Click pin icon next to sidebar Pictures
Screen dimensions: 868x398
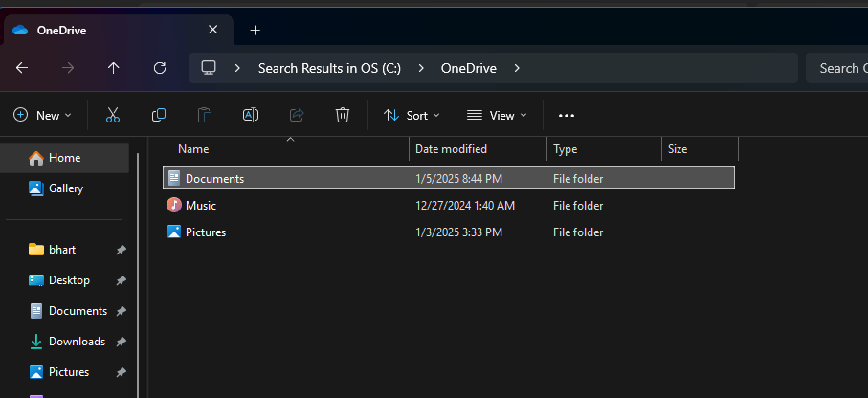click(121, 372)
